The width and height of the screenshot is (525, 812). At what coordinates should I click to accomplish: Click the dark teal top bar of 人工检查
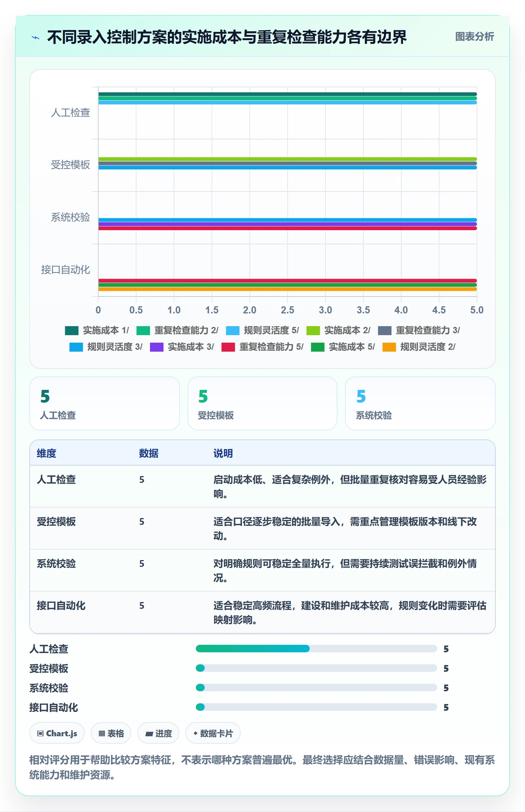[288, 94]
